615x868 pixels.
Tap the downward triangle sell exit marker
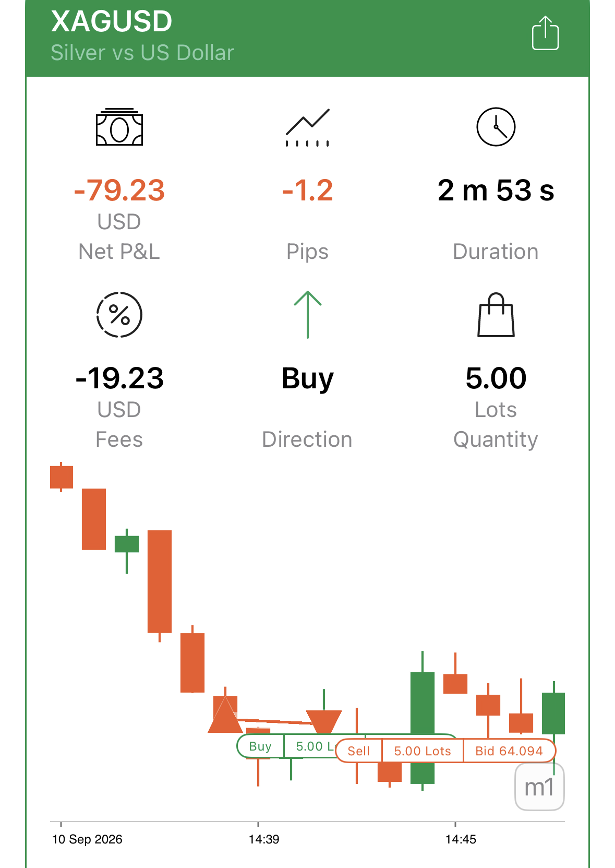324,722
